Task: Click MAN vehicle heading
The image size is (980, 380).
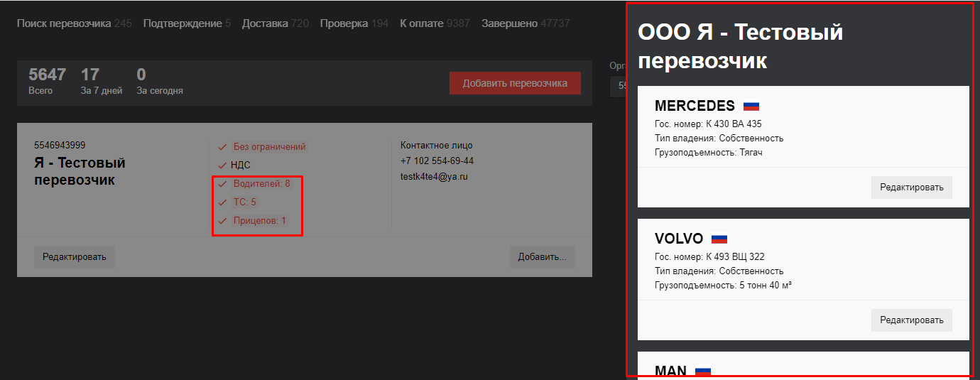Action: [670, 371]
